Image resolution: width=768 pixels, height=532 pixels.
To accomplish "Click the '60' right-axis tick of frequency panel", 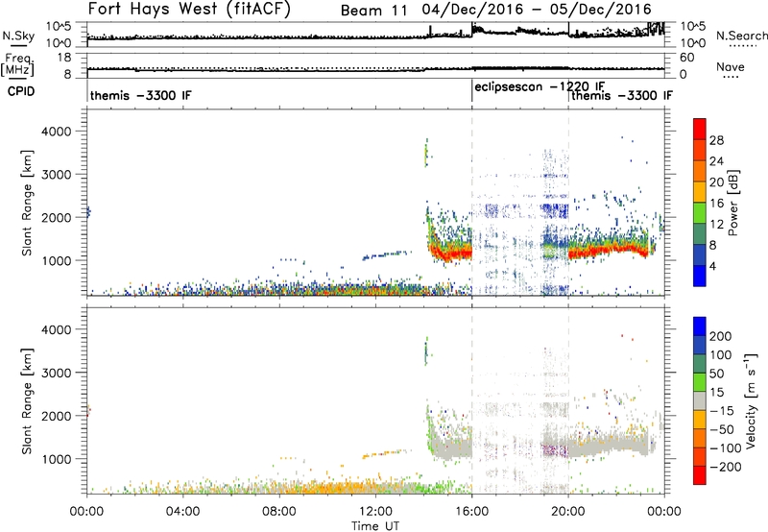I will [687, 58].
